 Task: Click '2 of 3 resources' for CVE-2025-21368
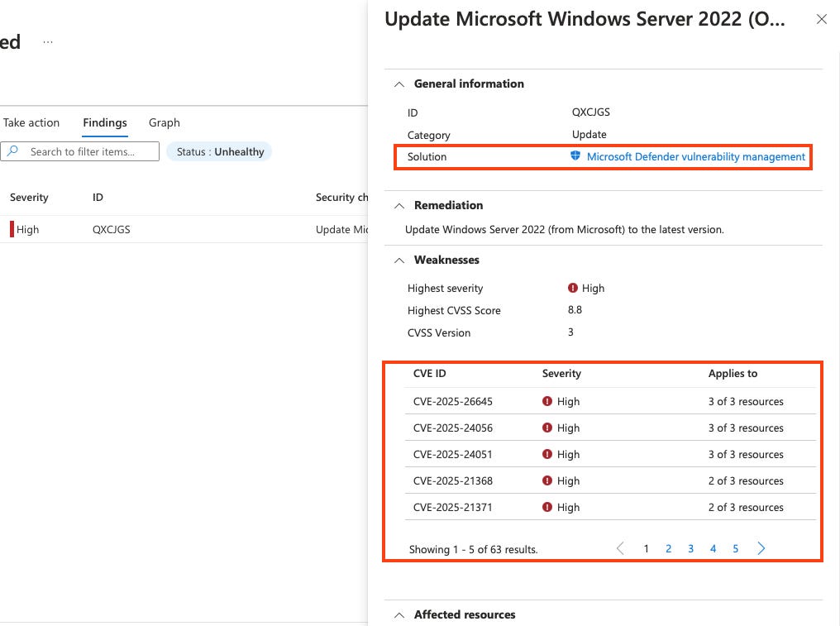746,480
